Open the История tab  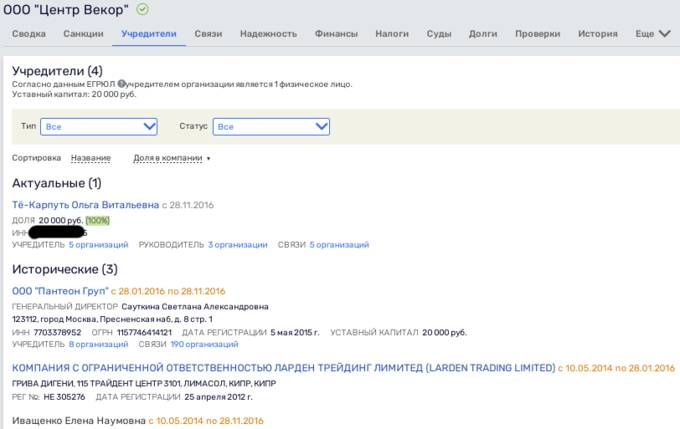coord(598,34)
